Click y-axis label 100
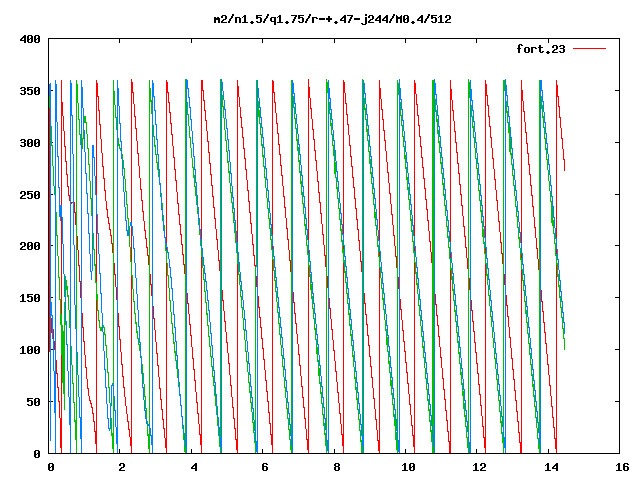The image size is (640, 480). 30,350
